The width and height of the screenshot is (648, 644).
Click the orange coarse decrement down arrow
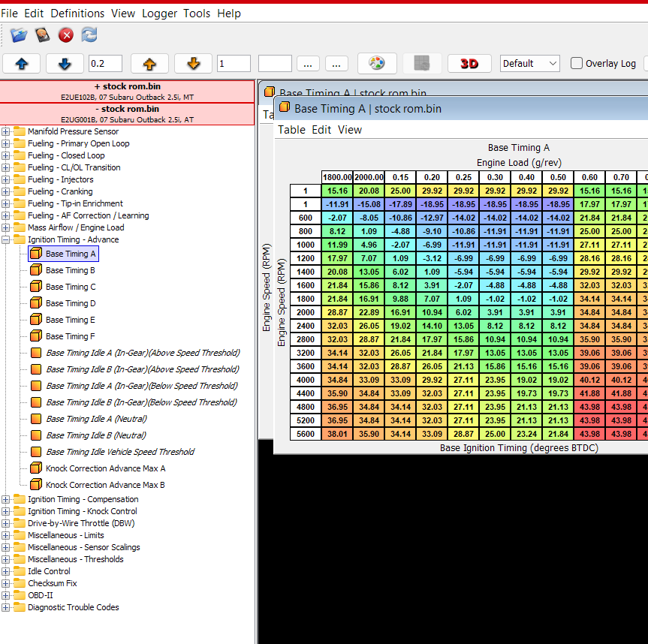tap(193, 64)
